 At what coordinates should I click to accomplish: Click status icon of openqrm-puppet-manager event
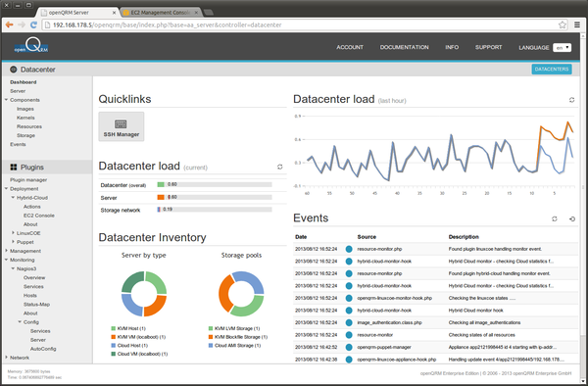349,347
